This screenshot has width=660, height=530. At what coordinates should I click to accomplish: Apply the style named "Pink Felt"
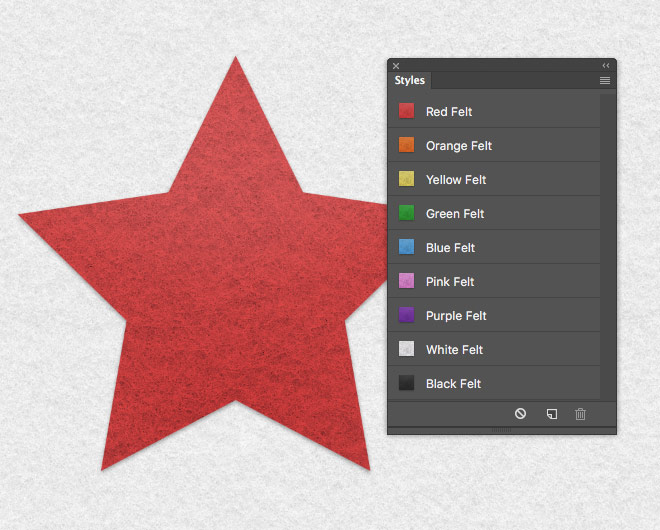[x=494, y=281]
